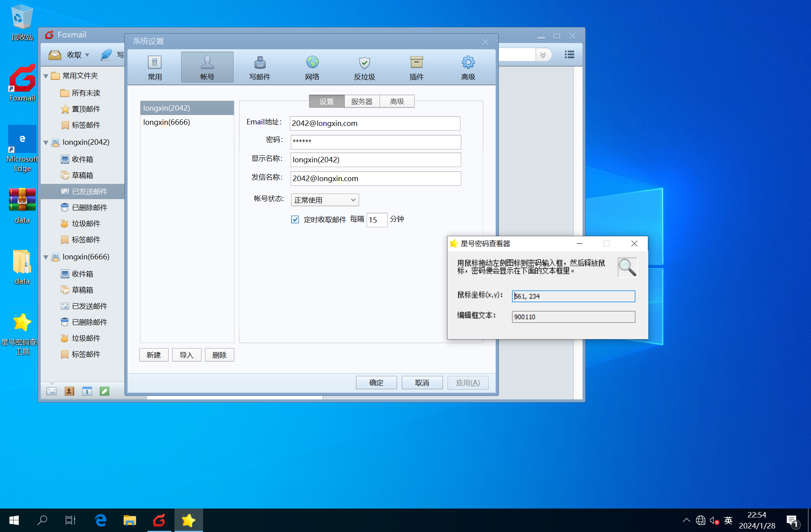Show hidden system tray icons
The width and height of the screenshot is (811, 532).
click(686, 520)
